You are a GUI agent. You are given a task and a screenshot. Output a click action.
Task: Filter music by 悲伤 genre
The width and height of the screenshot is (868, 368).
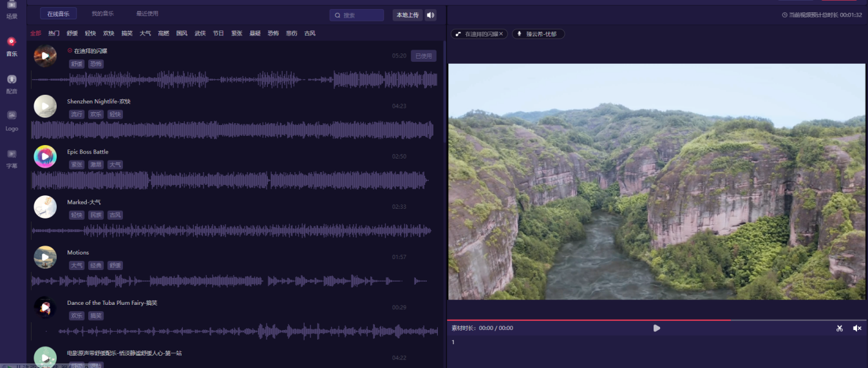point(292,33)
